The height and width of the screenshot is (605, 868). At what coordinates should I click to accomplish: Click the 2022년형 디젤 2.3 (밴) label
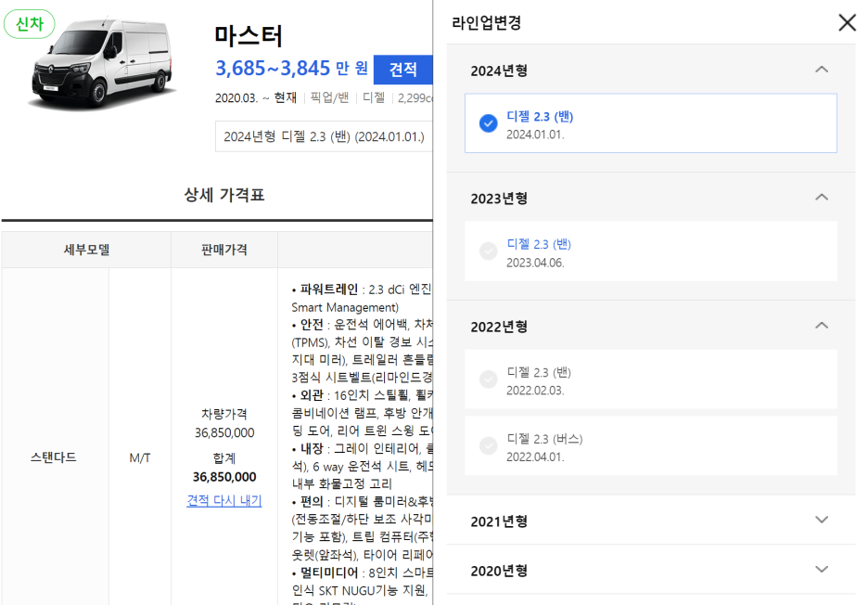(x=539, y=372)
